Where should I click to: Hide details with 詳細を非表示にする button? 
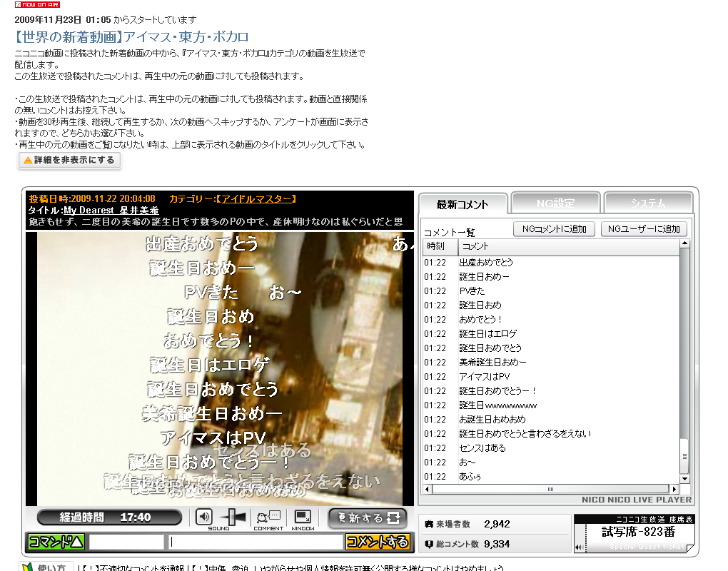[69, 160]
